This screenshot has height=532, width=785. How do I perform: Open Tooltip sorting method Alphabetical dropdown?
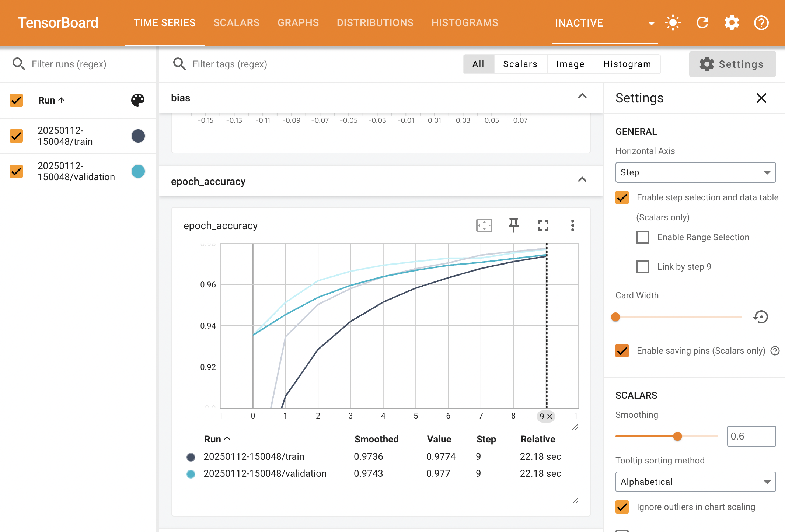695,482
